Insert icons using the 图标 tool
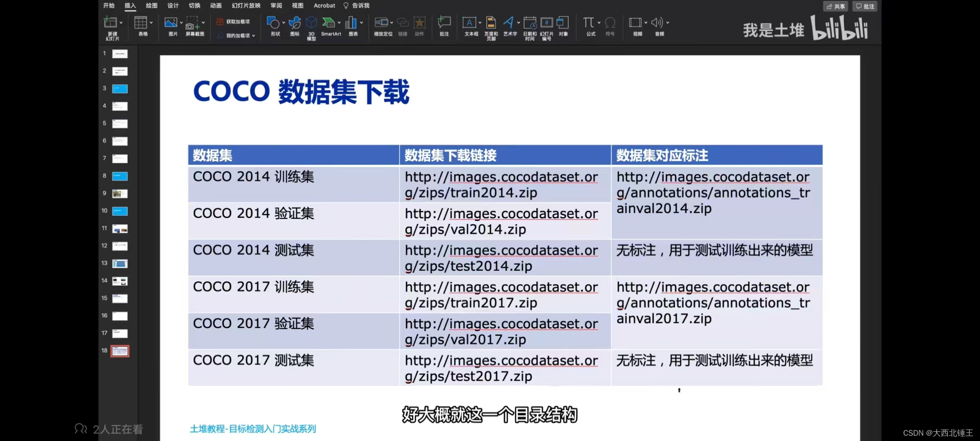This screenshot has height=441, width=980. (x=294, y=27)
